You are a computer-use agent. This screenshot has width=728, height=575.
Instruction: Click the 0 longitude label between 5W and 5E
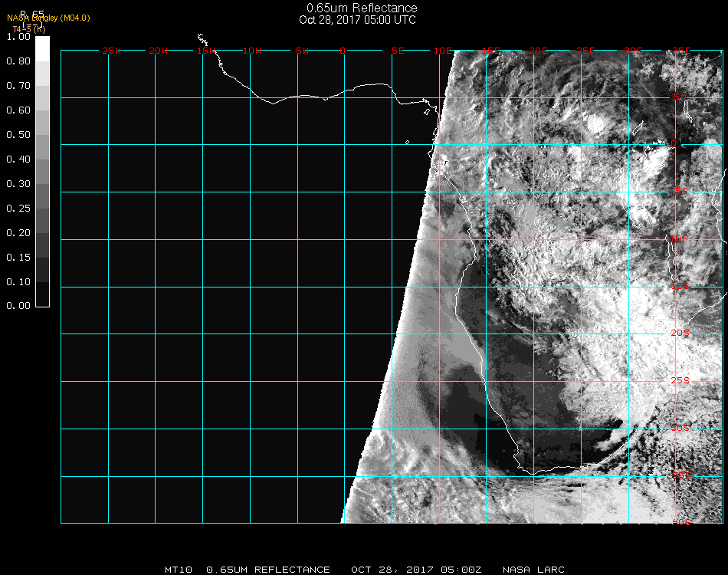coord(343,51)
